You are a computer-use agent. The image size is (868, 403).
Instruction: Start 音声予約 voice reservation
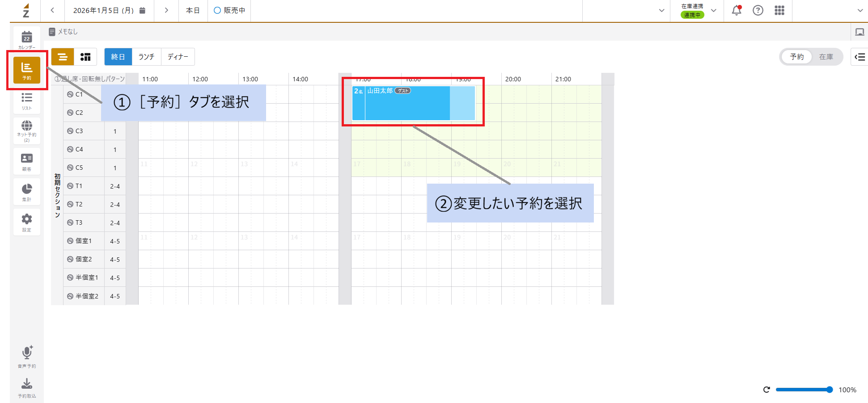click(27, 356)
